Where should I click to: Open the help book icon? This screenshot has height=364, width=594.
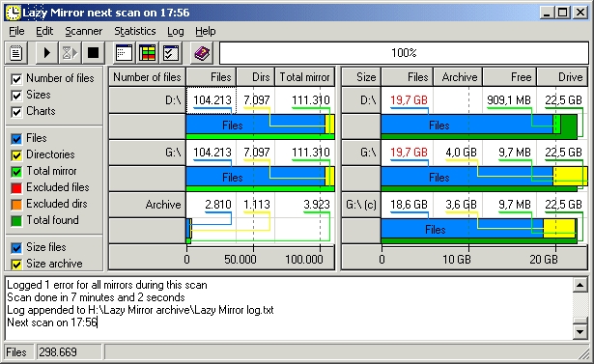(x=202, y=53)
